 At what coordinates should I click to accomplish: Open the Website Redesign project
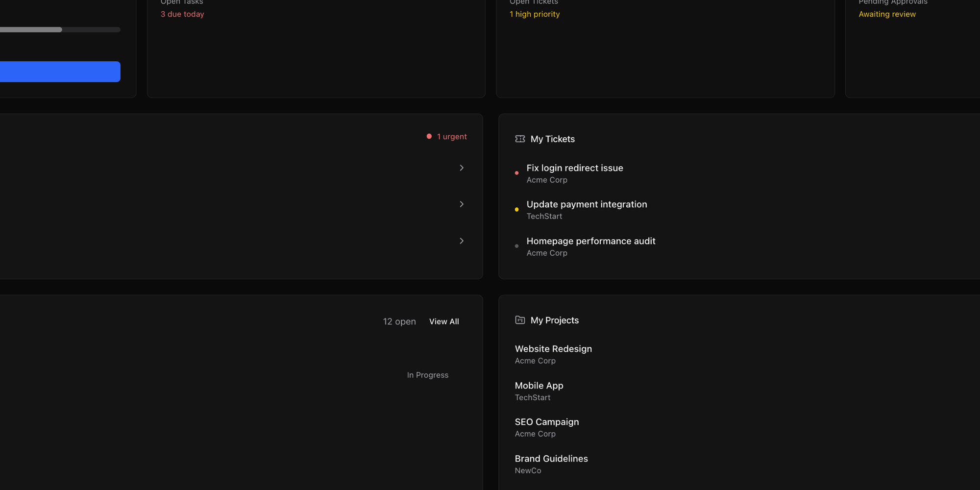coord(553,349)
